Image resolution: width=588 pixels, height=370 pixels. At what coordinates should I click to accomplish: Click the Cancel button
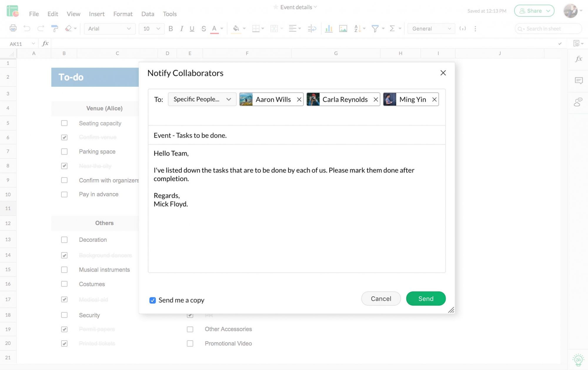[x=381, y=298]
